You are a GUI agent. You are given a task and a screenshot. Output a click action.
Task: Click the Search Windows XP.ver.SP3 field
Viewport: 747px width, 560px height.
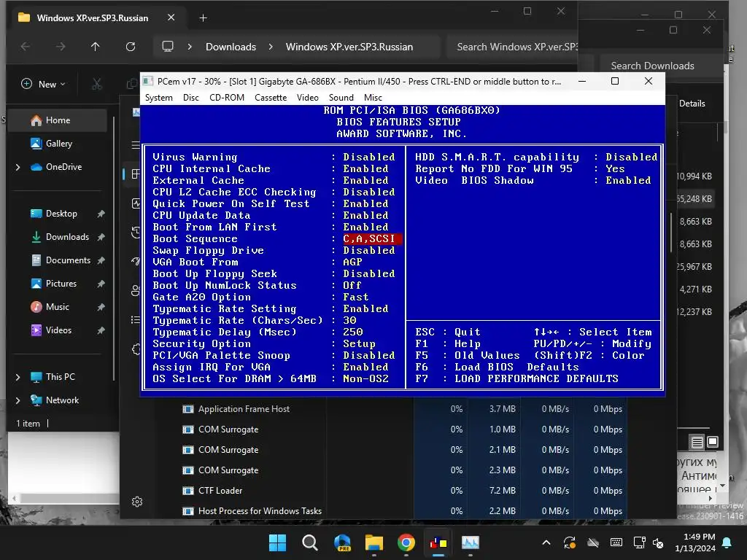pos(512,47)
